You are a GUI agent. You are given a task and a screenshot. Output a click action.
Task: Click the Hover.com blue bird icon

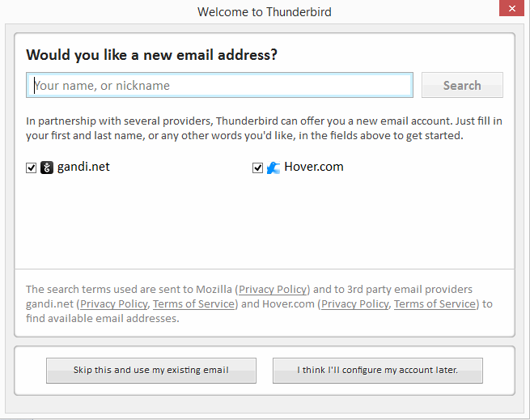(x=273, y=168)
